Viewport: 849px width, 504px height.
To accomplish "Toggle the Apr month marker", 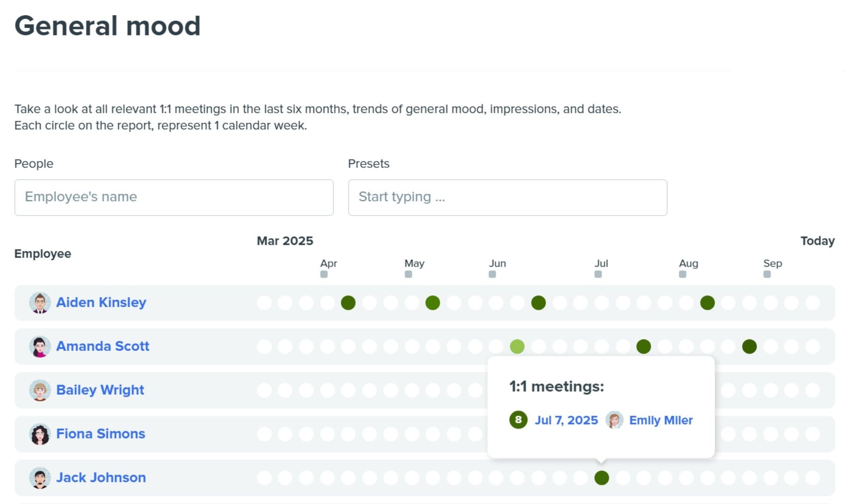I will (324, 275).
